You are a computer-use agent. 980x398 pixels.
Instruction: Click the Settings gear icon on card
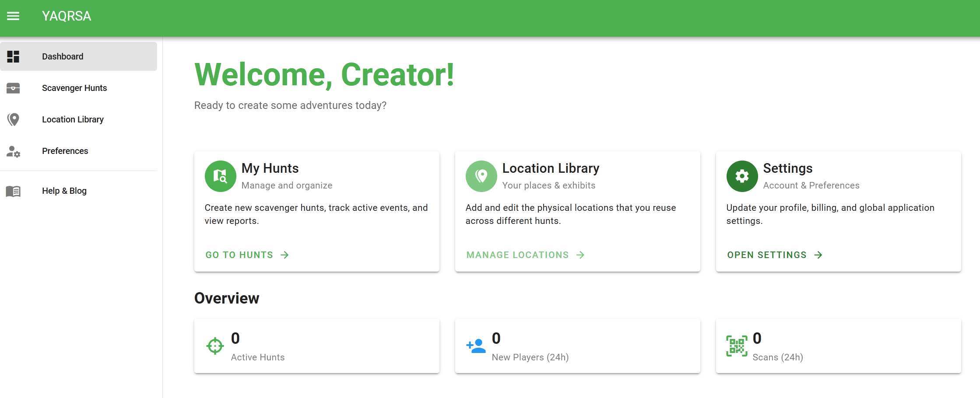coord(742,176)
